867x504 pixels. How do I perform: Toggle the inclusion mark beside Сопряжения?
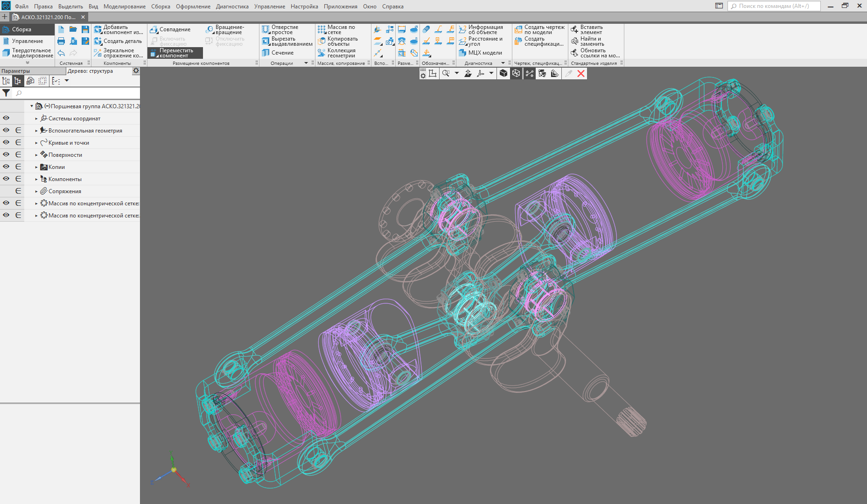[18, 191]
